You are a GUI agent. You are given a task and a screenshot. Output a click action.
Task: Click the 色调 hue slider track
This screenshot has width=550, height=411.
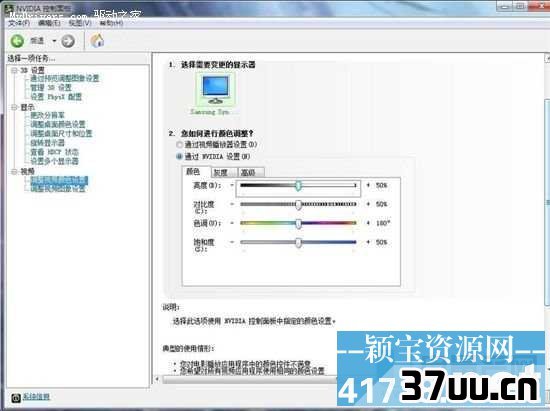(298, 223)
